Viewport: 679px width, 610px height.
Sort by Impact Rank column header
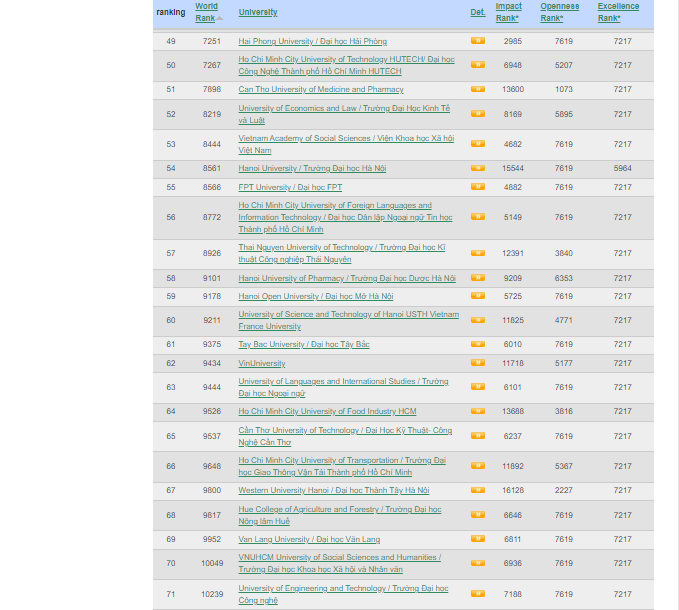click(508, 12)
